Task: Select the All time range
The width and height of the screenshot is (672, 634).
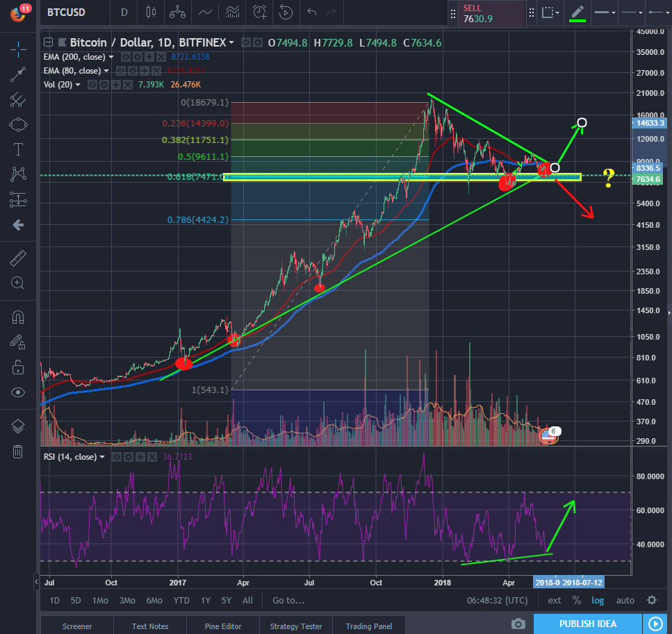Action: [247, 600]
